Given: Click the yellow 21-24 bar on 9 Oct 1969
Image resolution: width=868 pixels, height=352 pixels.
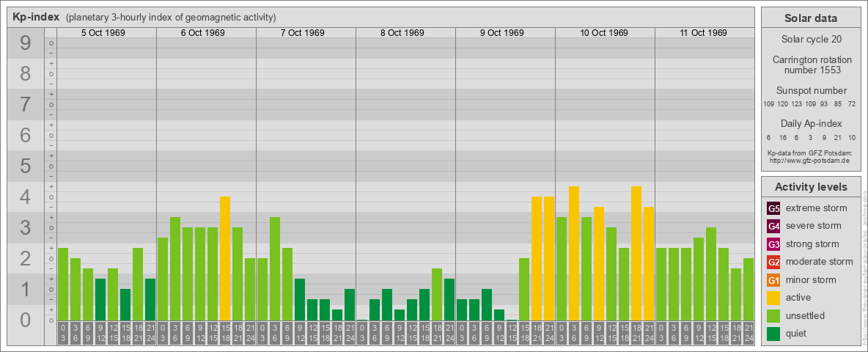Looking at the screenshot, I should 548,258.
